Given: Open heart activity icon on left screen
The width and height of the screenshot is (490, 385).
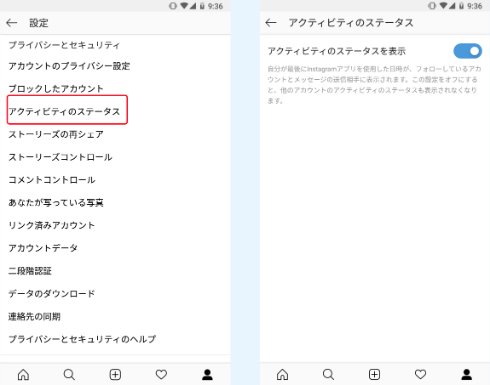Looking at the screenshot, I should click(161, 375).
